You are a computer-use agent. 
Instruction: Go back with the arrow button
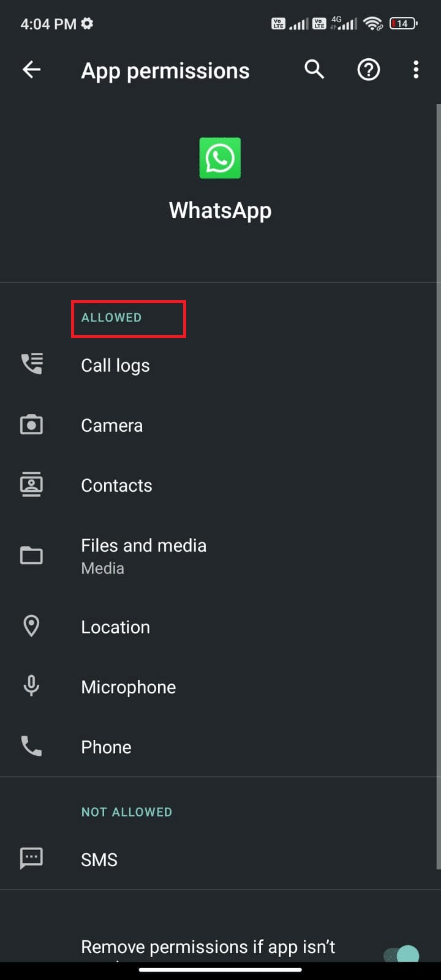coord(31,70)
